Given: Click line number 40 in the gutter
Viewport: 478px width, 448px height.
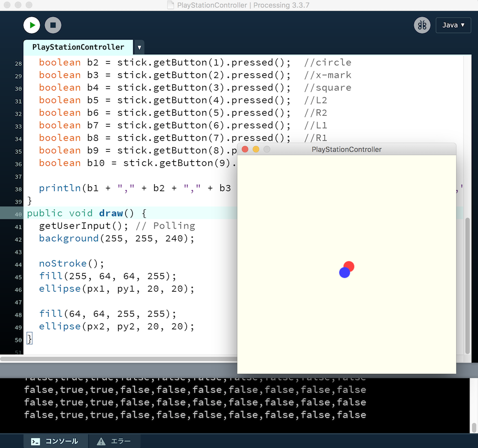Looking at the screenshot, I should 18,214.
